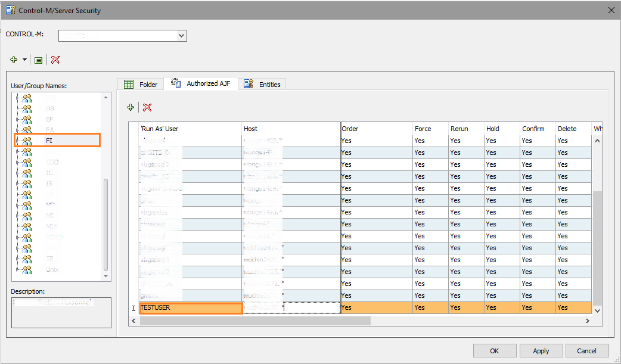The image size is (621, 364).
Task: Open the Entities tab
Action: pyautogui.click(x=263, y=85)
